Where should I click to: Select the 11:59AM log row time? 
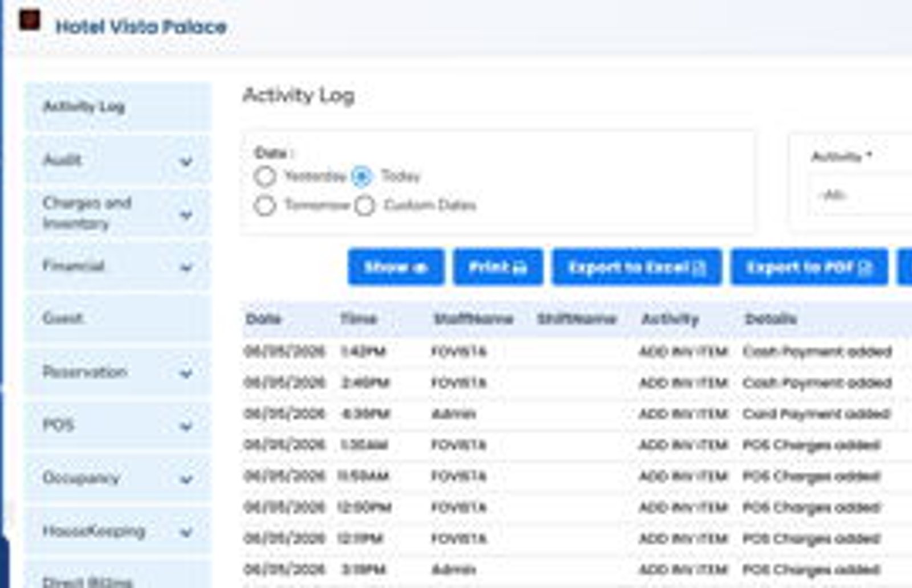(363, 476)
